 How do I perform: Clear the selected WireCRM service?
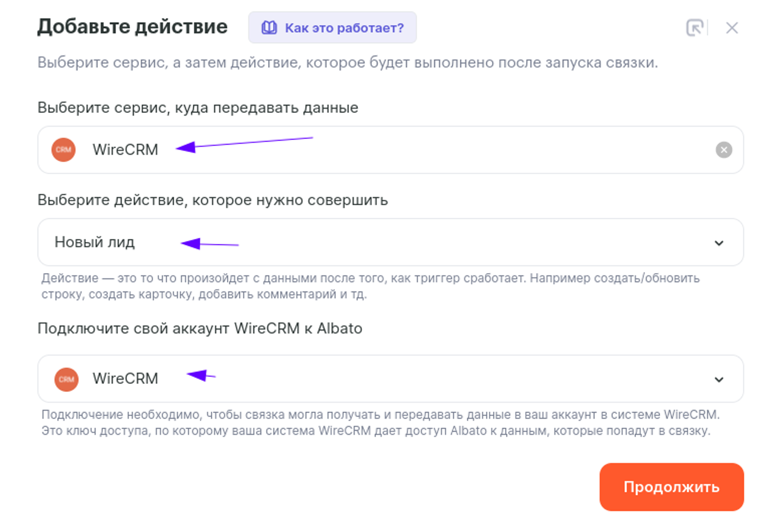[x=723, y=150]
